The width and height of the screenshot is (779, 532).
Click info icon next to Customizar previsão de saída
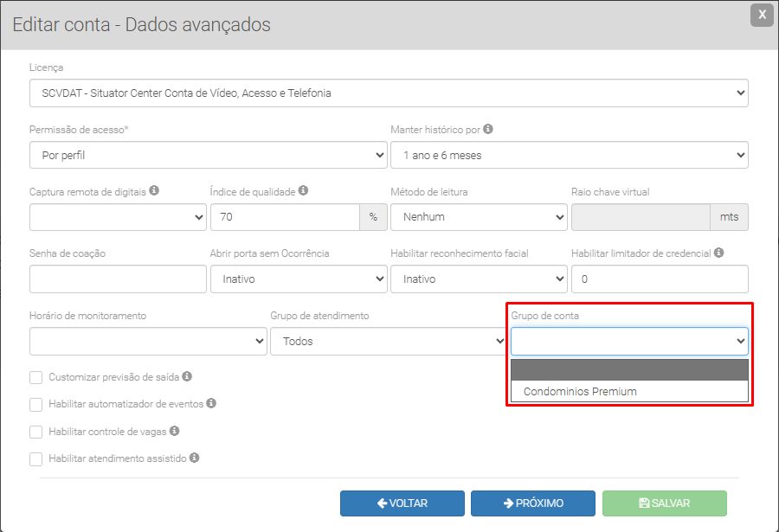[x=187, y=376]
